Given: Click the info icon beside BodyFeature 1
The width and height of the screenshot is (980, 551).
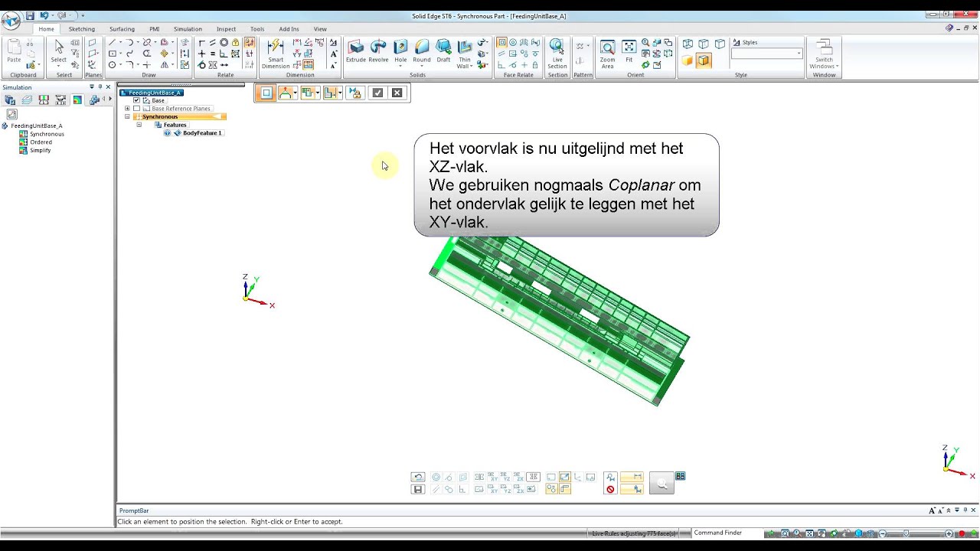Looking at the screenshot, I should tap(168, 133).
